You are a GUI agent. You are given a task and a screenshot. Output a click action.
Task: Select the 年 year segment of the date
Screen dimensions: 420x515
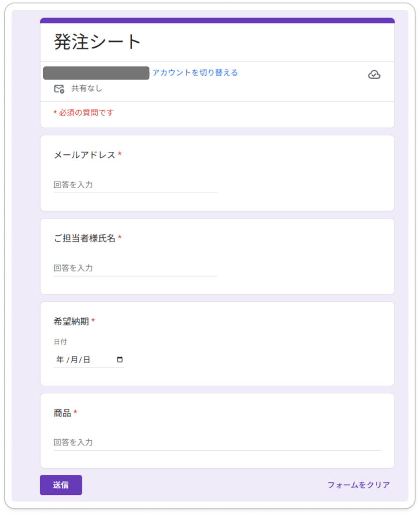pyautogui.click(x=60, y=359)
